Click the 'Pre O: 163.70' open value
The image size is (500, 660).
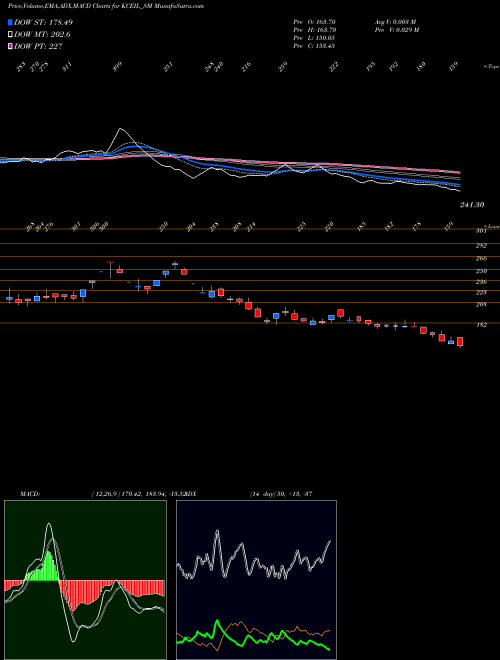314,22
